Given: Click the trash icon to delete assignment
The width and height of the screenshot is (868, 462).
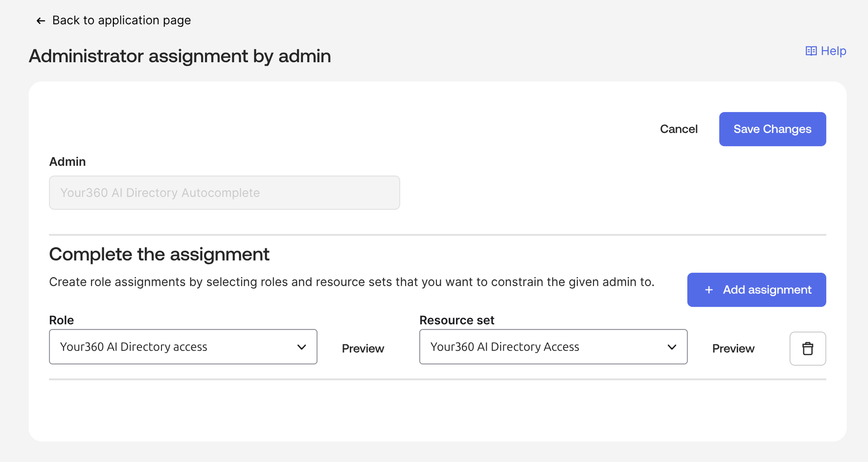Looking at the screenshot, I should point(808,349).
